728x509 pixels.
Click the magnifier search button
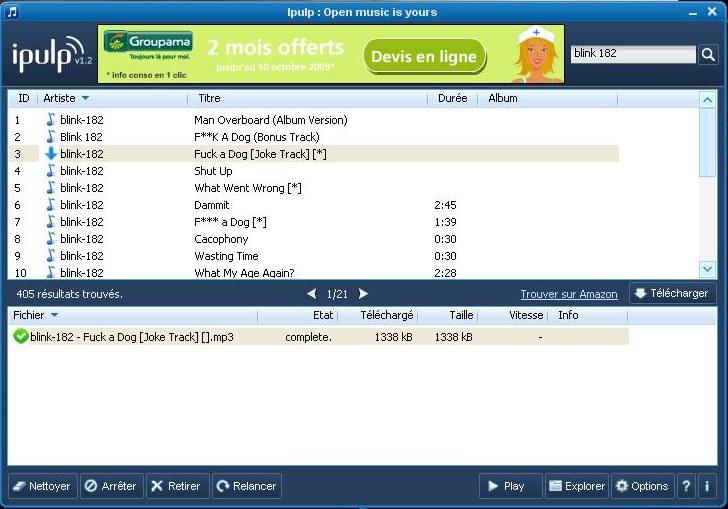point(708,55)
